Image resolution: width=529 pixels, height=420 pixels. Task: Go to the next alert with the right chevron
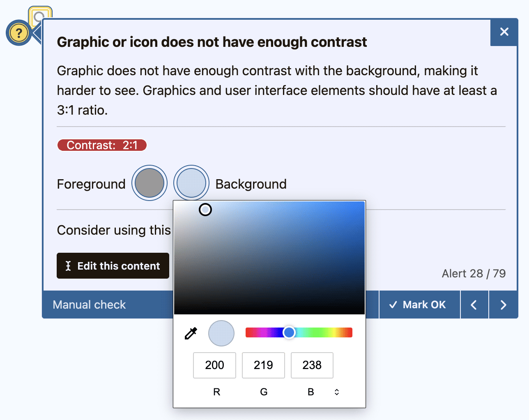[x=503, y=305]
